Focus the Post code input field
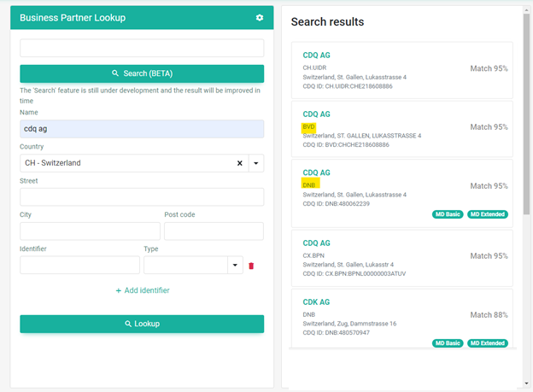533x392 pixels. tap(214, 231)
